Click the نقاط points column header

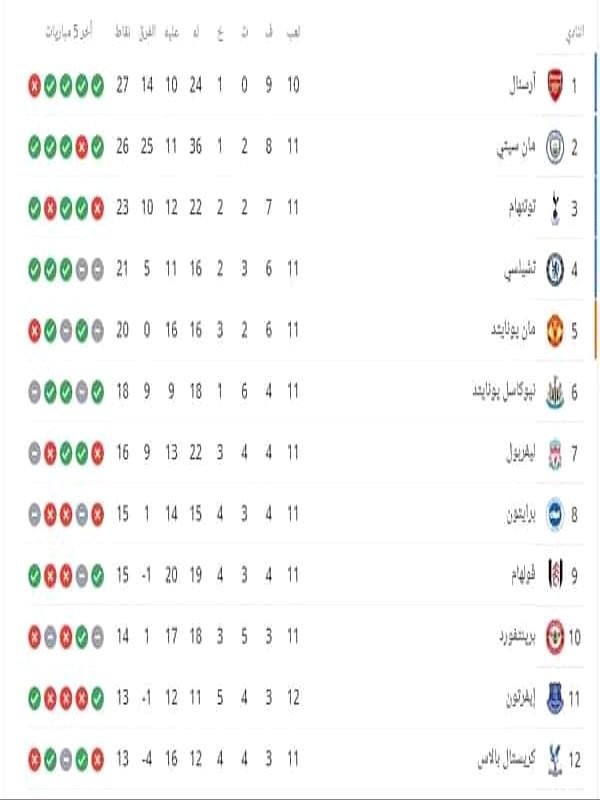point(122,33)
